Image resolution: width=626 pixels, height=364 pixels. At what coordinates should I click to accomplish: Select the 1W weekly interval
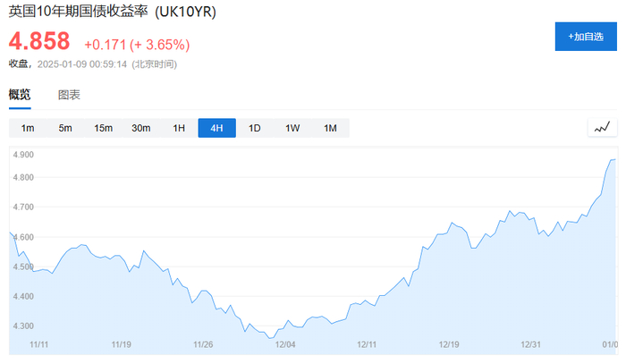coord(292,128)
